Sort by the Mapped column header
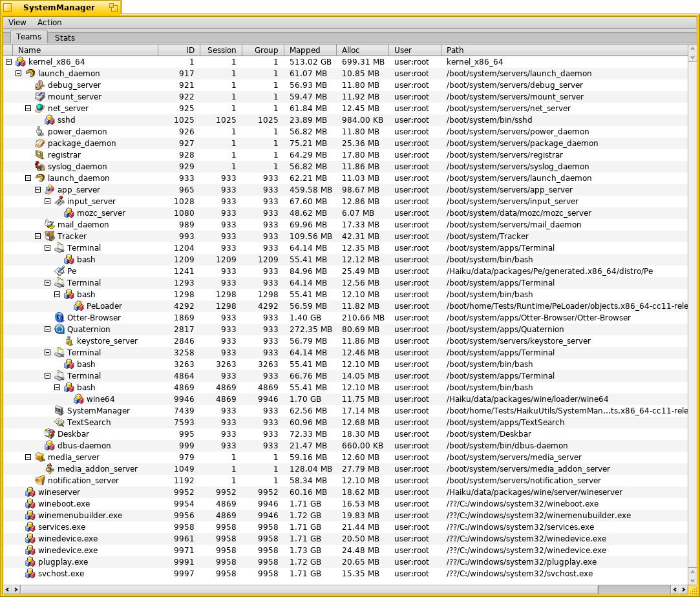 pyautogui.click(x=310, y=50)
